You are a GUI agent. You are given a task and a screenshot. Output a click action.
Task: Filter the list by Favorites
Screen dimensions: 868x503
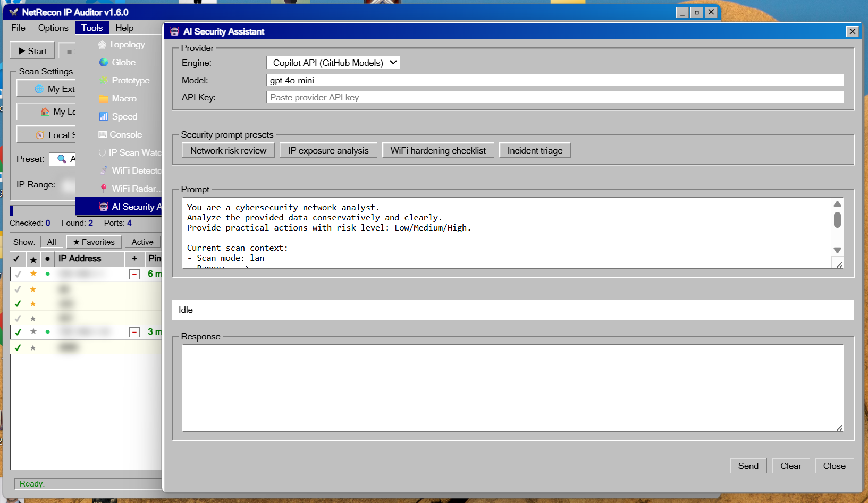pos(94,242)
